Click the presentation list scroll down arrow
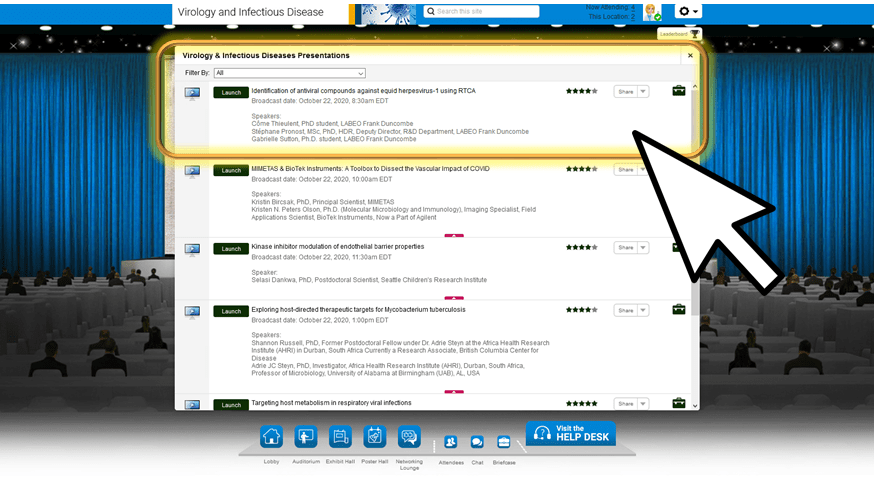This screenshot has height=481, width=874. (695, 406)
